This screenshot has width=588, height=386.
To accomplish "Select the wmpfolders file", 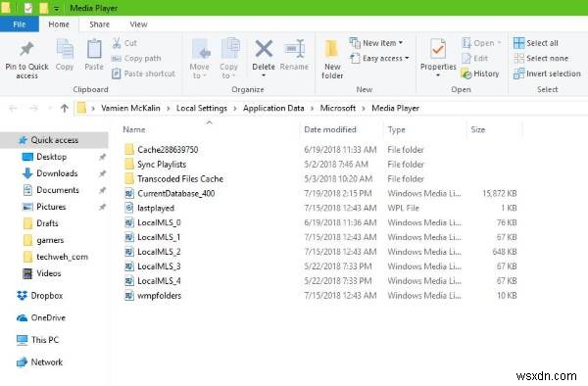I will pyautogui.click(x=159, y=296).
